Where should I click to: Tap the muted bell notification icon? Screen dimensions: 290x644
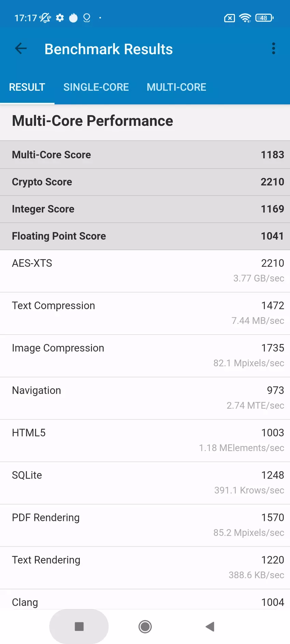click(x=45, y=18)
